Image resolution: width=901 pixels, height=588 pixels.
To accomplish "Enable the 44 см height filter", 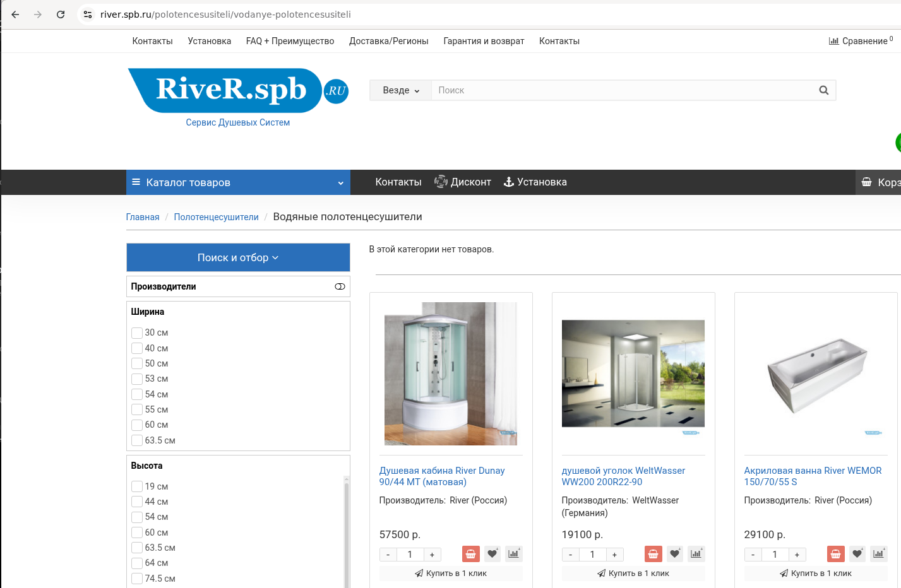I will point(137,502).
